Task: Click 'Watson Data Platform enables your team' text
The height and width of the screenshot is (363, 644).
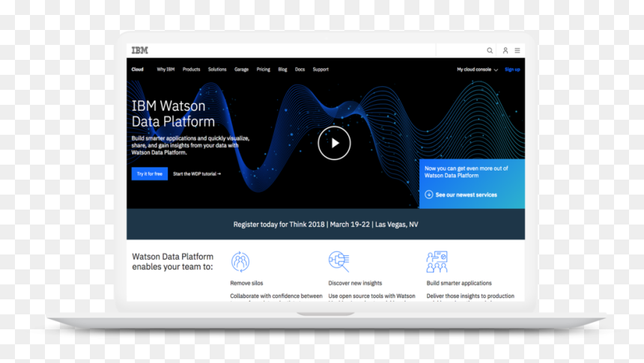Action: (x=172, y=261)
